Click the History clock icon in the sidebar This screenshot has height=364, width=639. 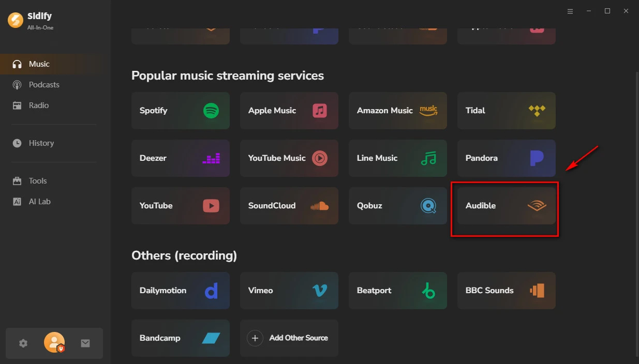17,143
